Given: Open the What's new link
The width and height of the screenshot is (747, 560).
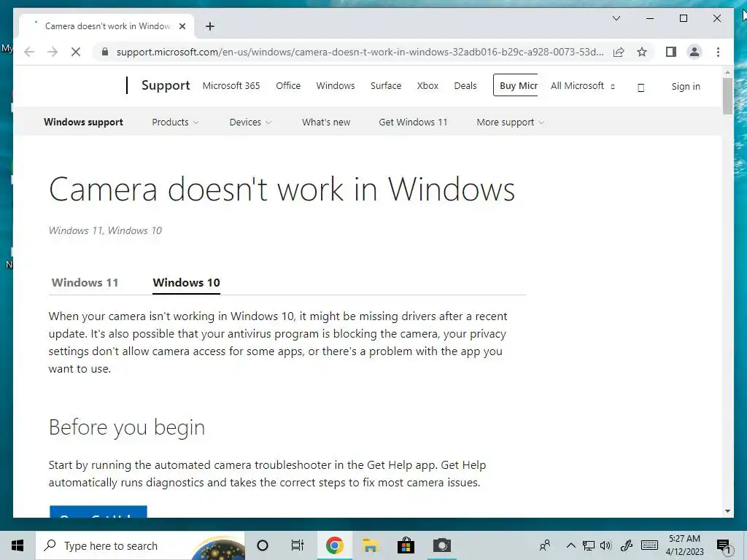Looking at the screenshot, I should pos(326,122).
